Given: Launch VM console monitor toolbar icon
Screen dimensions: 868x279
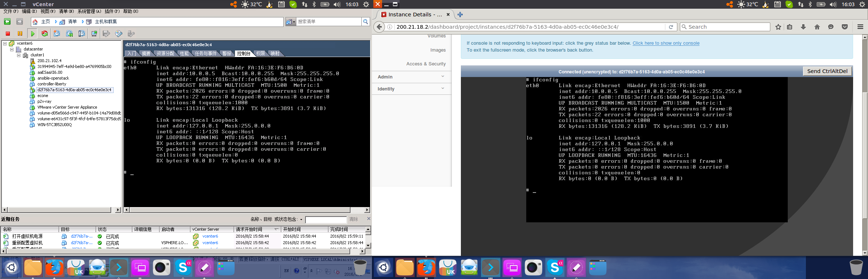Looking at the screenshot, I should pyautogui.click(x=94, y=33).
